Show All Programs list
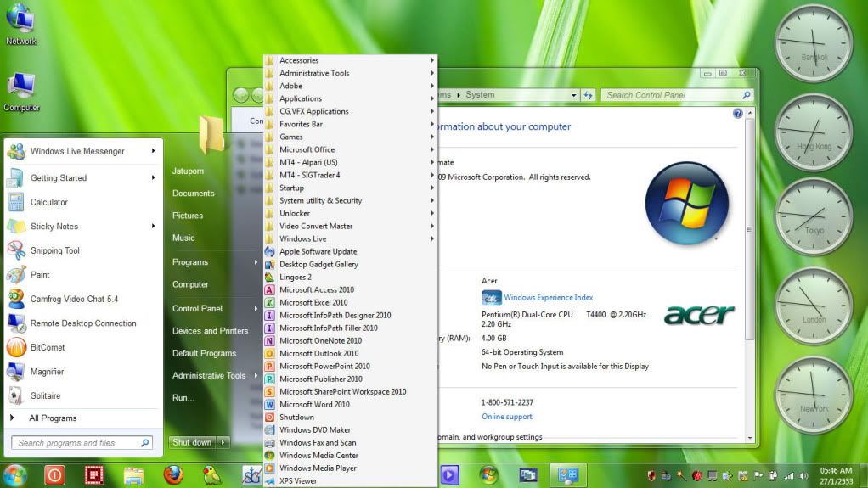This screenshot has height=488, width=868. pyautogui.click(x=54, y=418)
